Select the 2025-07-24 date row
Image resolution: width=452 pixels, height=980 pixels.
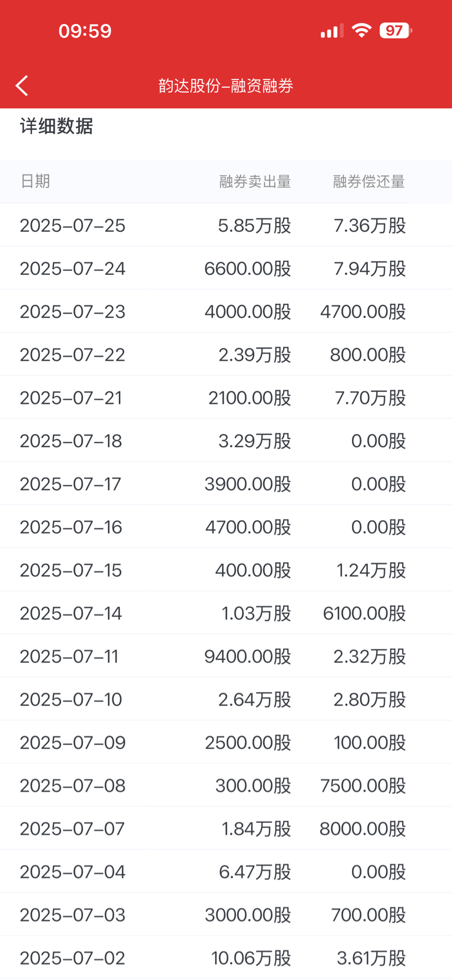[226, 268]
